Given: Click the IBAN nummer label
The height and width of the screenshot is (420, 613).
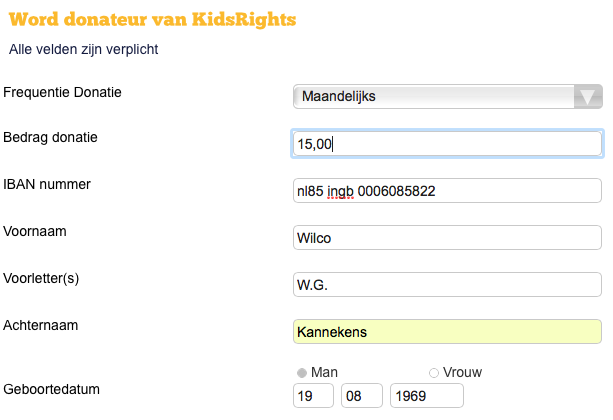Looking at the screenshot, I should click(x=48, y=184).
